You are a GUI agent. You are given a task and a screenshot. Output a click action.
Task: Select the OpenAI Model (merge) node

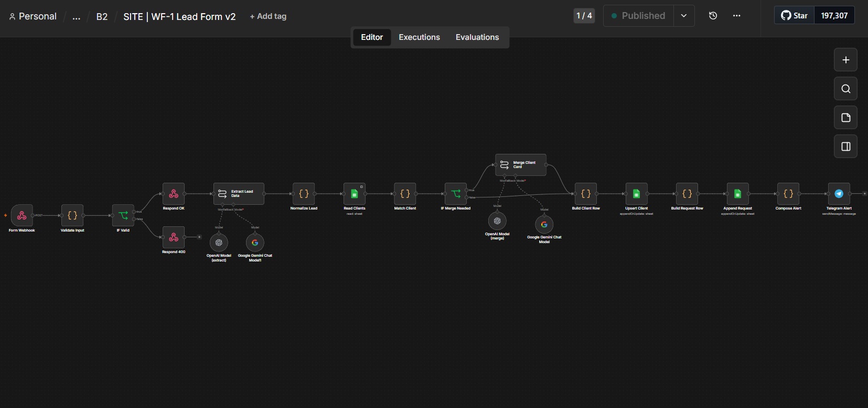(497, 221)
